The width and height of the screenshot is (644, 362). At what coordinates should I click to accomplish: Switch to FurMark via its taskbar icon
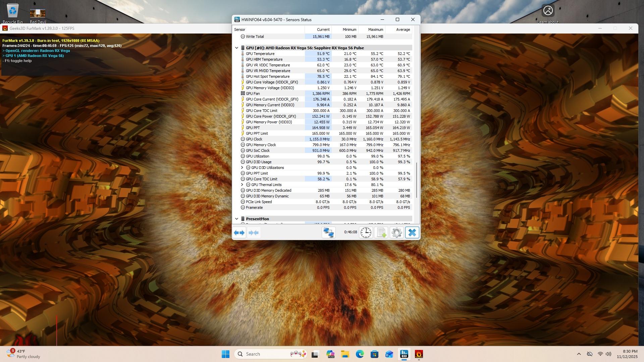[419, 354]
